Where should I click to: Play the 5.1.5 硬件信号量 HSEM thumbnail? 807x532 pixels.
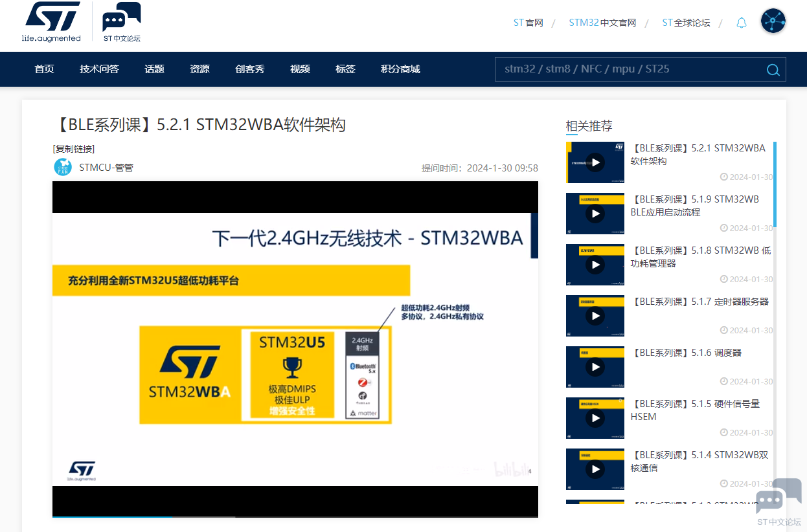[595, 418]
